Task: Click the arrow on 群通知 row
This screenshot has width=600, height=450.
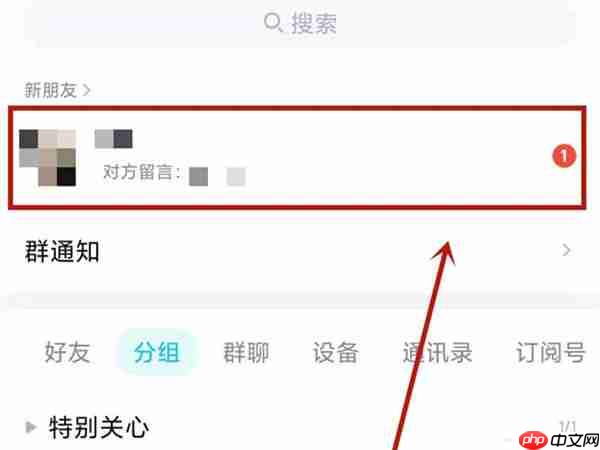Action: coord(567,250)
